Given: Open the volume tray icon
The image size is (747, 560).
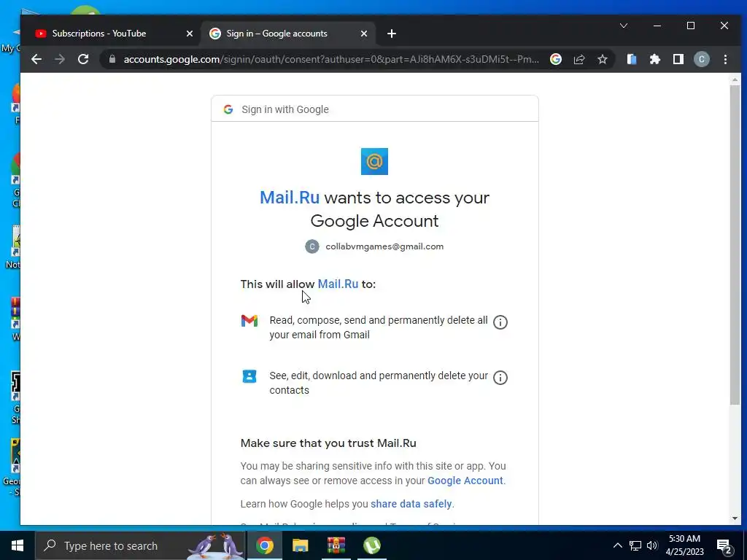Looking at the screenshot, I should point(652,545).
